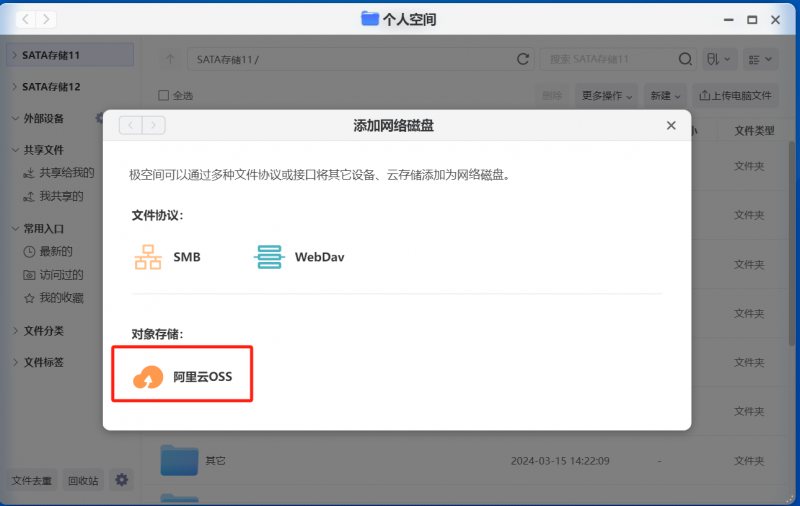Screen dimensions: 800x506
Task: Expand the SATA存储12 tree node
Action: coord(14,87)
